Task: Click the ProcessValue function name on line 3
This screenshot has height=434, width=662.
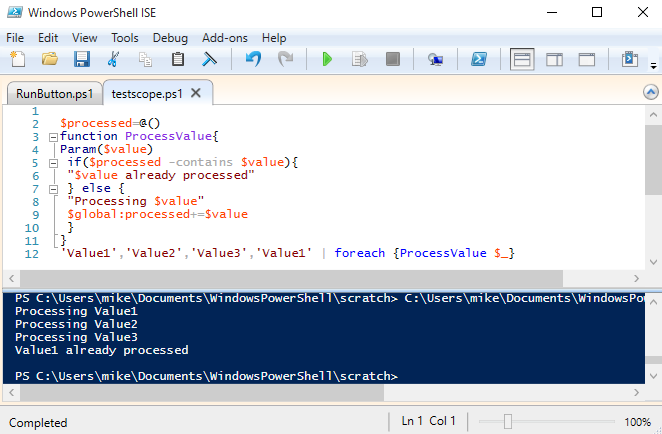Action: [x=168, y=136]
